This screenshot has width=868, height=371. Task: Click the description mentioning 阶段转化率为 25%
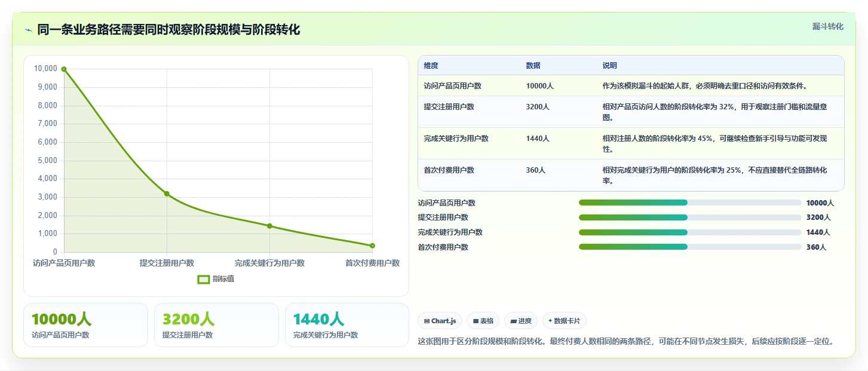click(715, 176)
